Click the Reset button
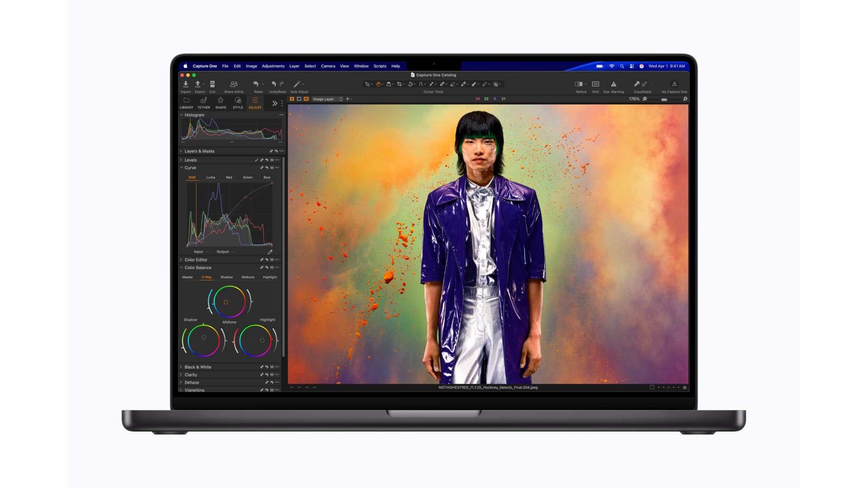Screen dimensions: 868x488 click(258, 84)
